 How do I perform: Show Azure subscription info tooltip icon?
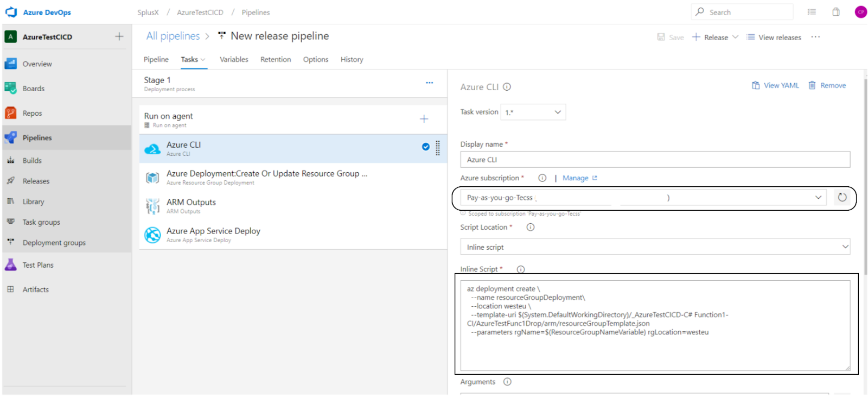pyautogui.click(x=542, y=178)
